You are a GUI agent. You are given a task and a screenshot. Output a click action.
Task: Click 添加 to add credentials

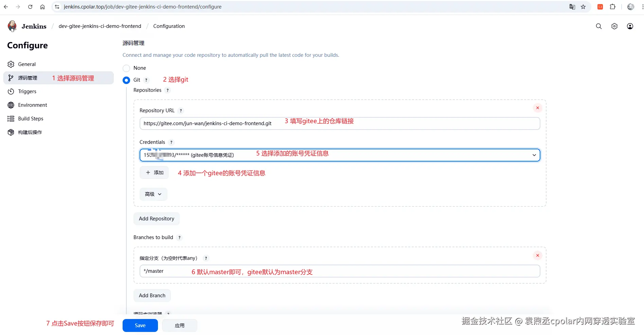click(155, 173)
